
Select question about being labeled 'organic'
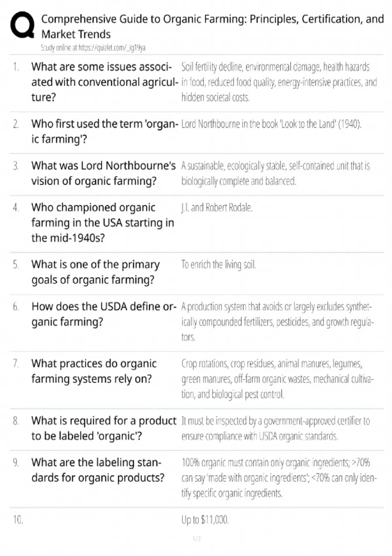(103, 428)
